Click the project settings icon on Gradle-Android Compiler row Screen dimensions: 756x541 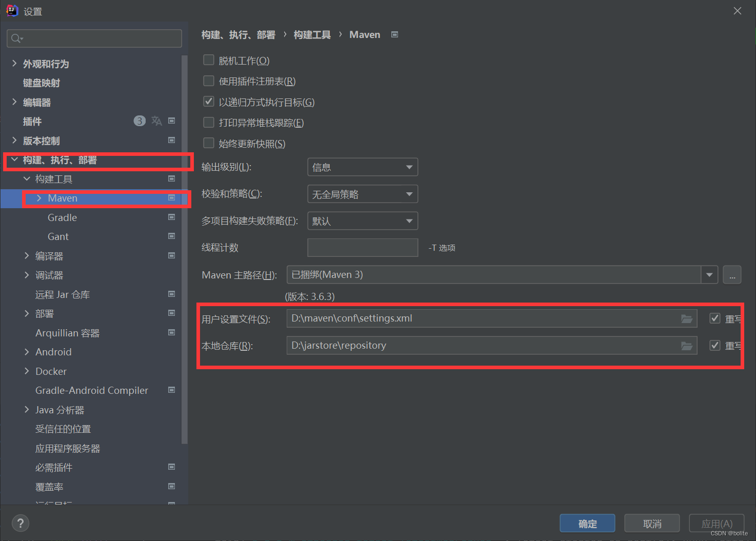pos(172,390)
